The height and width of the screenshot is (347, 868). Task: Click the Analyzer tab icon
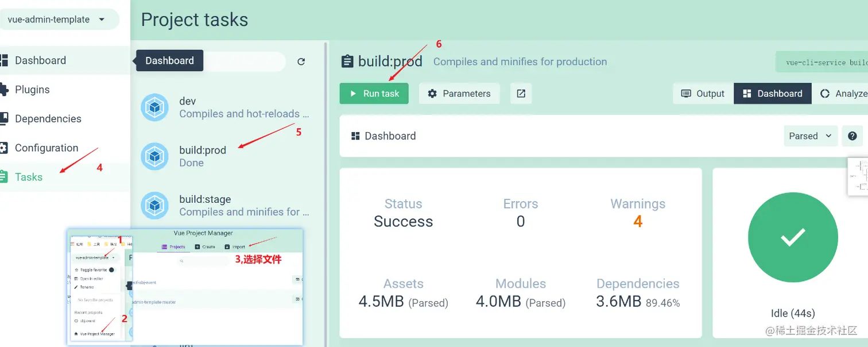(x=825, y=94)
